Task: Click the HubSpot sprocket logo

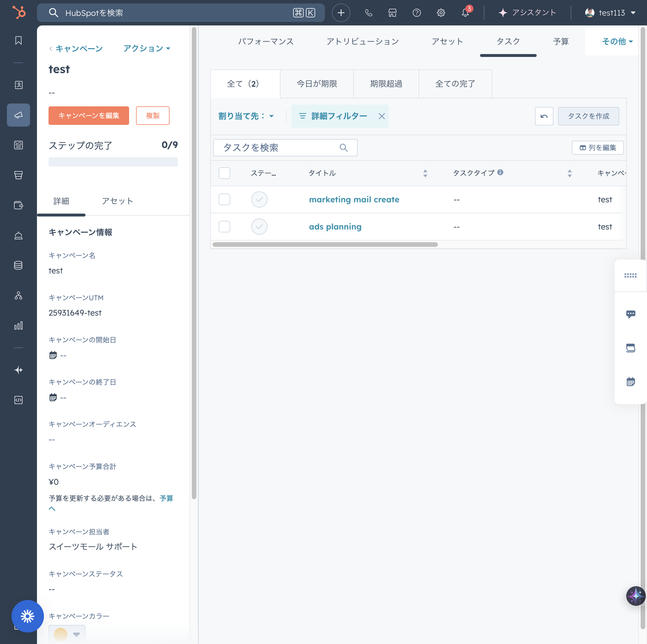Action: point(19,13)
